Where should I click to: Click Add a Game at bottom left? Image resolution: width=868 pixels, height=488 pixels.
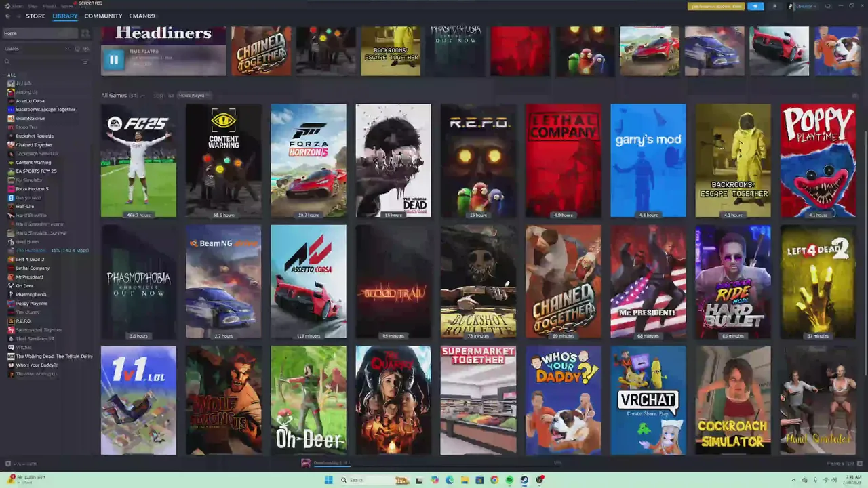point(22,464)
